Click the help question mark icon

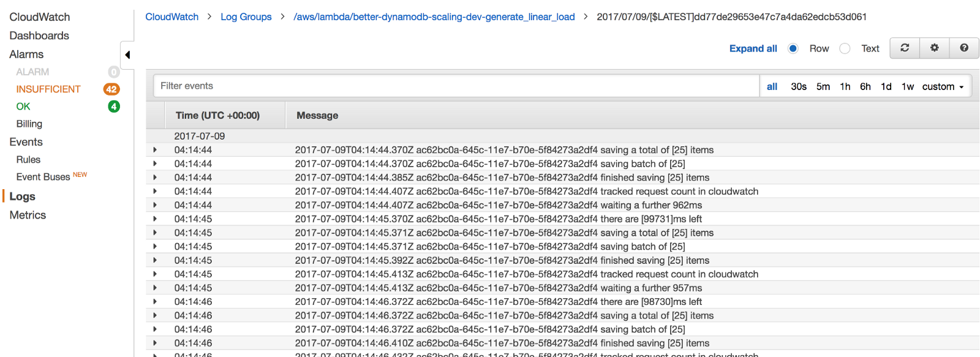point(964,48)
